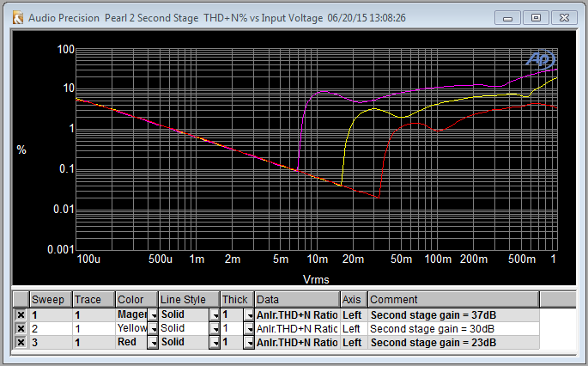Click the Trace column header
The image size is (588, 366).
tap(94, 300)
